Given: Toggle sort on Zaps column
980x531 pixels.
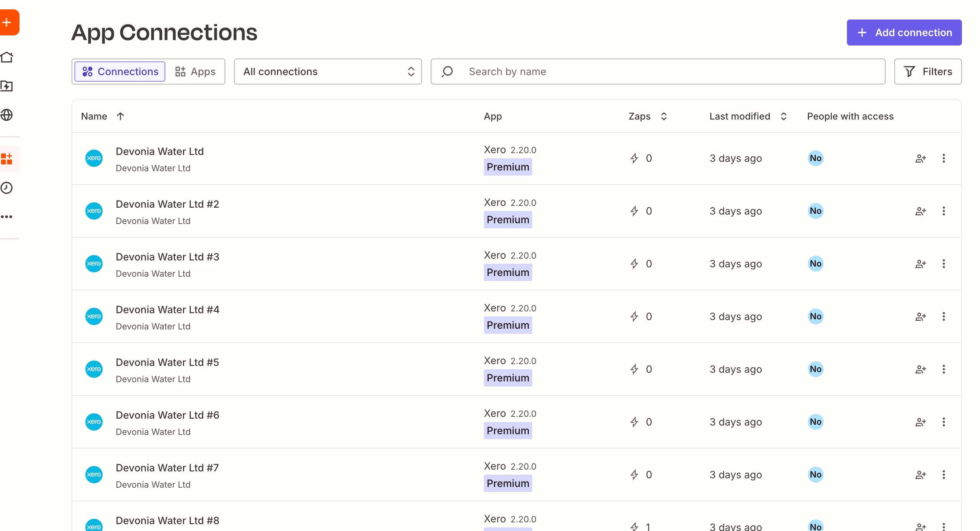Looking at the screenshot, I should tap(664, 116).
